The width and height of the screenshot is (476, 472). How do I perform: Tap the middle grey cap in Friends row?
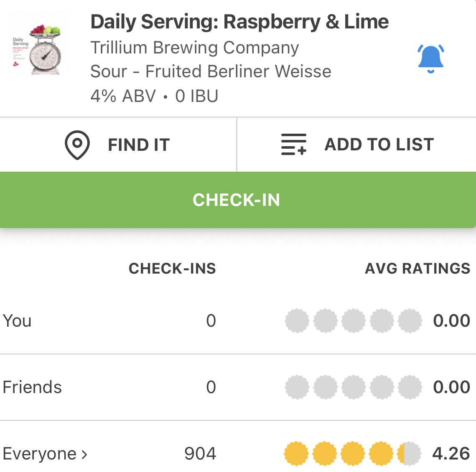point(354,387)
